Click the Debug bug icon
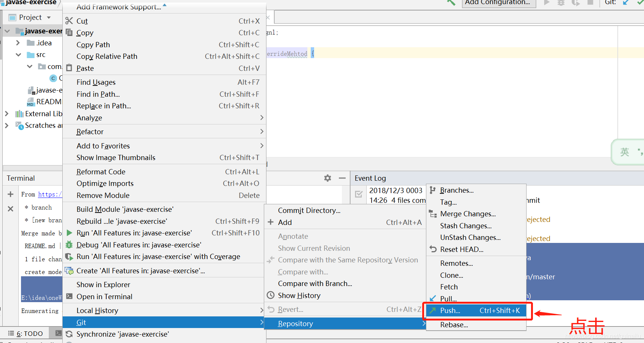The image size is (644, 343). [x=69, y=245]
